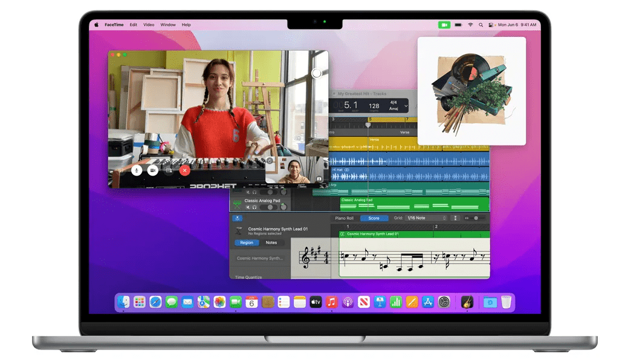Mute the microphone in the FaceTime call
Image resolution: width=628 pixels, height=364 pixels.
pos(137,170)
